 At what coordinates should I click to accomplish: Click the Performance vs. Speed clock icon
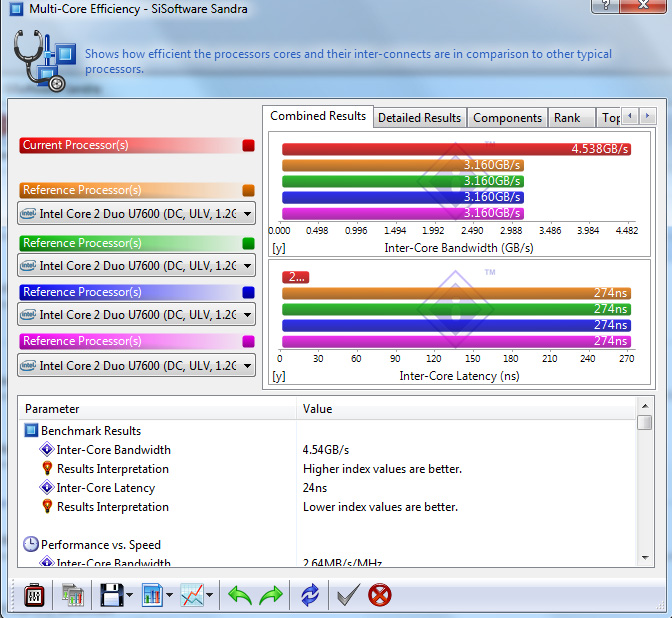tap(31, 544)
